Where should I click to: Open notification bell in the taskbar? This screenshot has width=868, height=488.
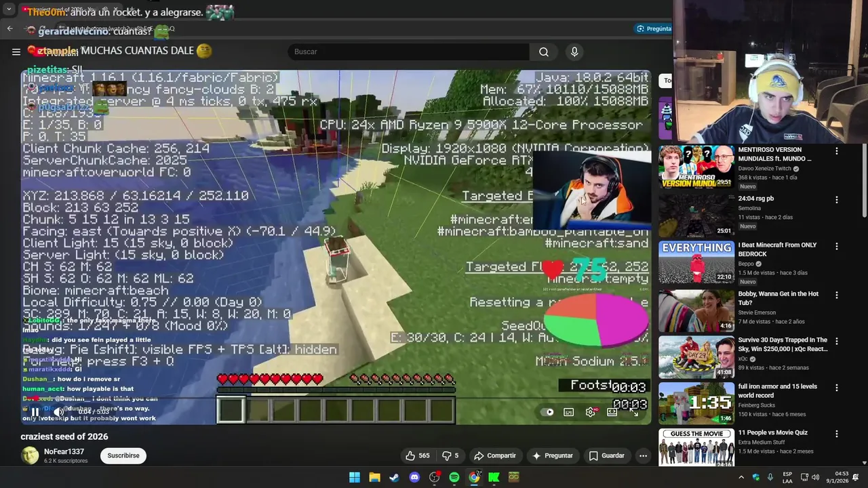coord(856,477)
